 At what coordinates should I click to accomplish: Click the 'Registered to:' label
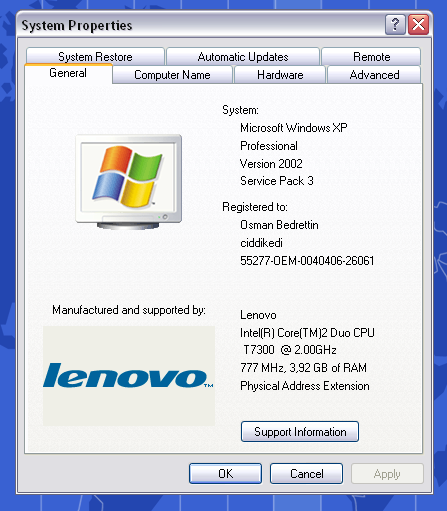[255, 207]
